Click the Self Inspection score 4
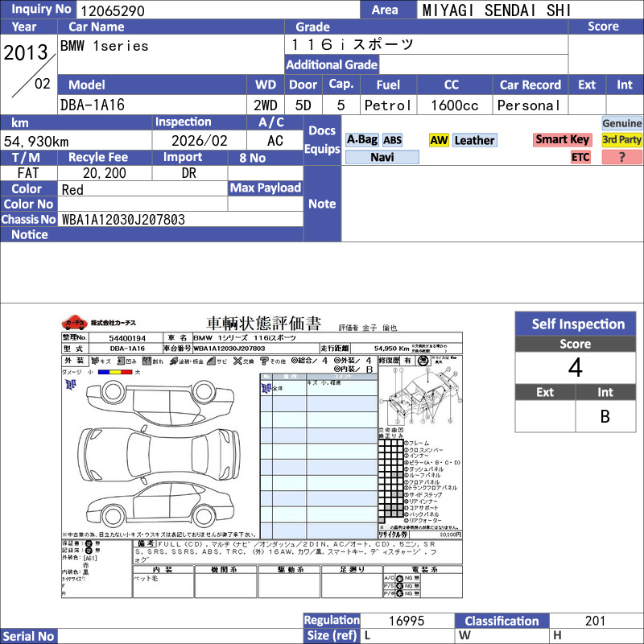 tap(576, 368)
